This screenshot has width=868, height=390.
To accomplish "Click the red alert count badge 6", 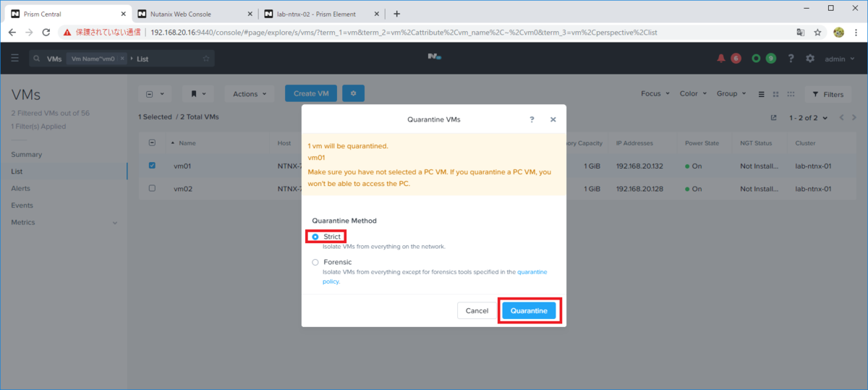I will [x=736, y=58].
